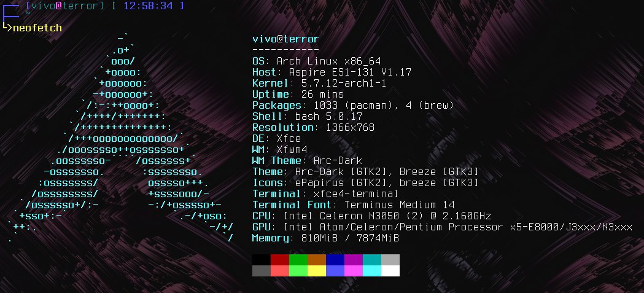Image resolution: width=644 pixels, height=293 pixels.
Task: Click the dark blue color block
Action: [x=335, y=260]
